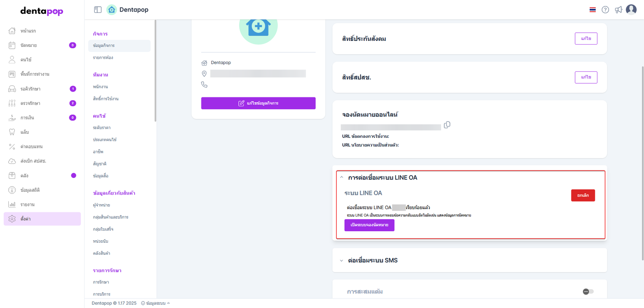Open หน่วยนับ settings page
This screenshot has width=644, height=308.
coord(100,241)
